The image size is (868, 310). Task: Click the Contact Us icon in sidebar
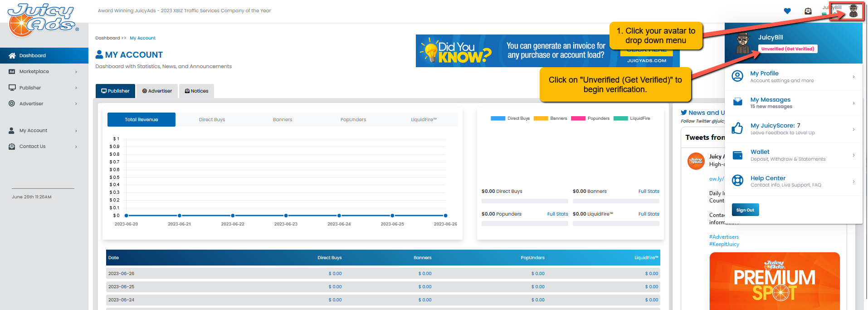point(12,146)
